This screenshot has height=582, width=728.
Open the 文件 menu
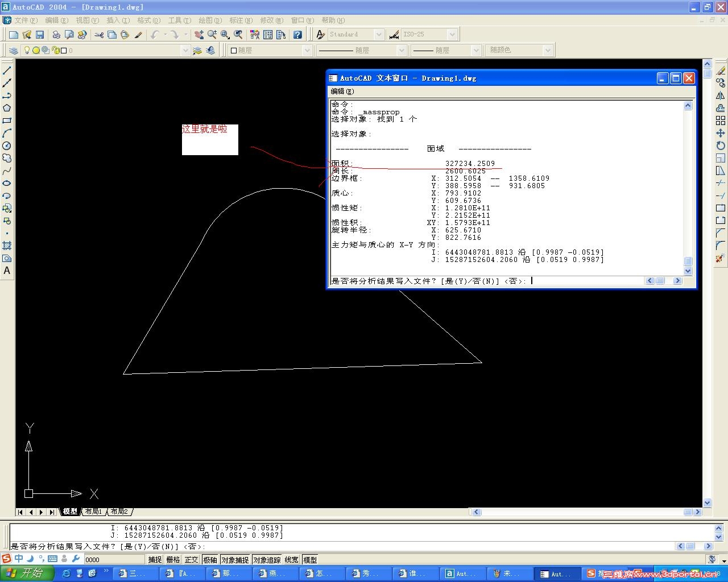26,20
